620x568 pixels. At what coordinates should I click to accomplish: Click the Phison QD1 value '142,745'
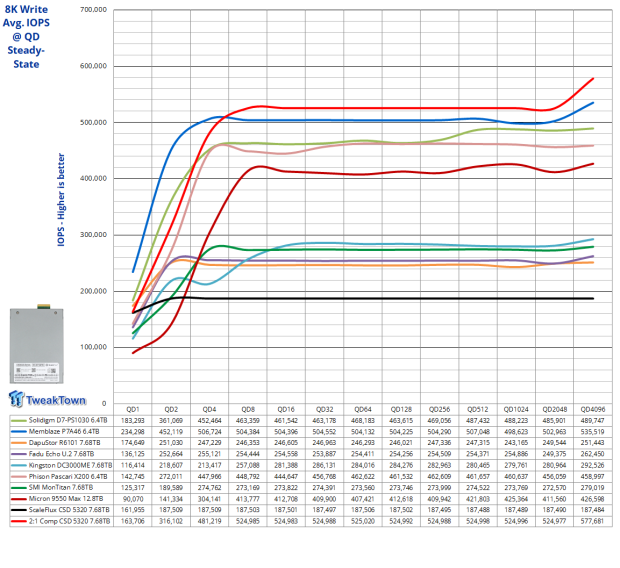(x=132, y=476)
